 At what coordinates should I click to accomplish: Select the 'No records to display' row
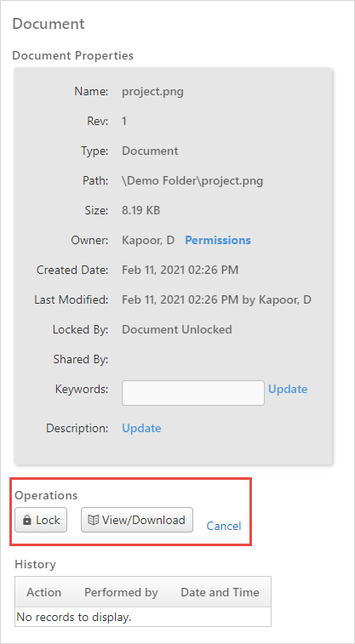tap(143, 617)
